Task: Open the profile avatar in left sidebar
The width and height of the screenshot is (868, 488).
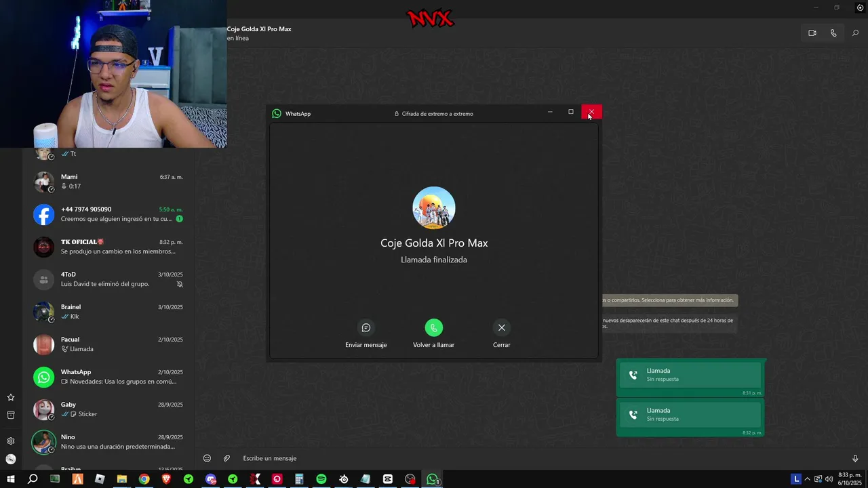Action: (11, 459)
